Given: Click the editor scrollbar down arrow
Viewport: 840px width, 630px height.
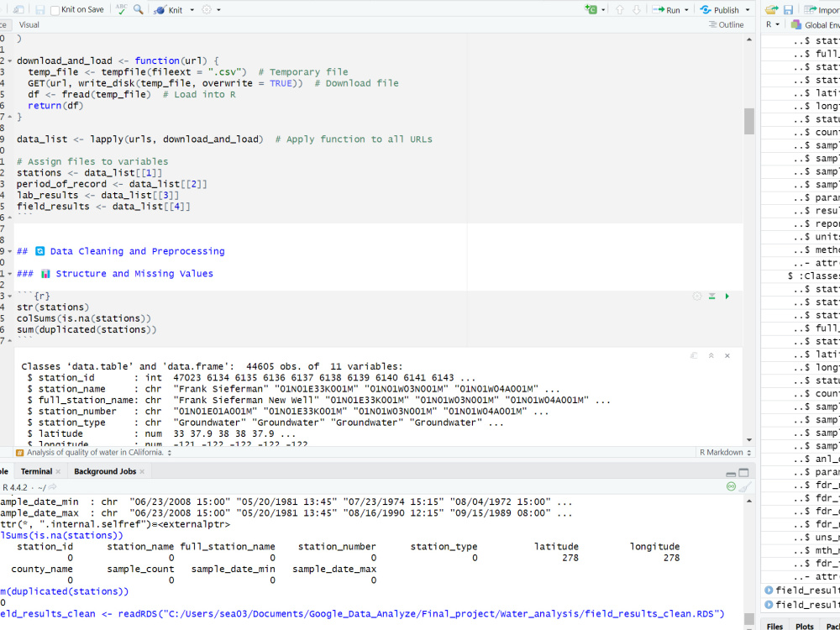Looking at the screenshot, I should pos(749,440).
